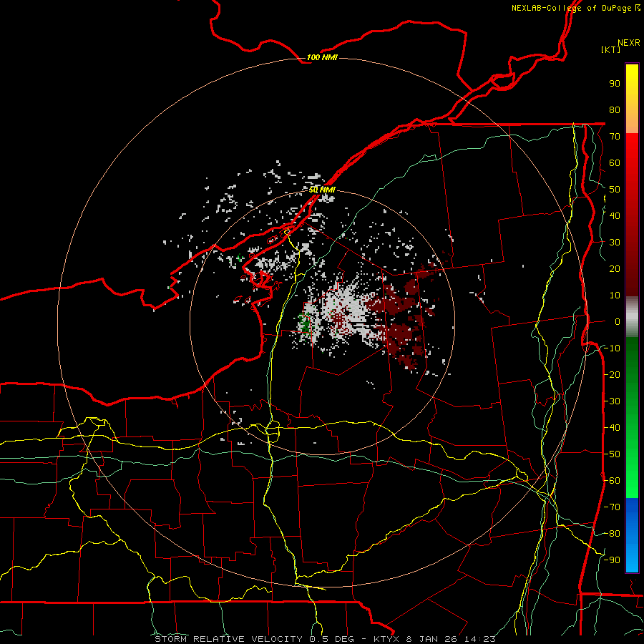Click the 50 NMI range ring label
Viewport: 644px width, 644px height.
pyautogui.click(x=322, y=190)
